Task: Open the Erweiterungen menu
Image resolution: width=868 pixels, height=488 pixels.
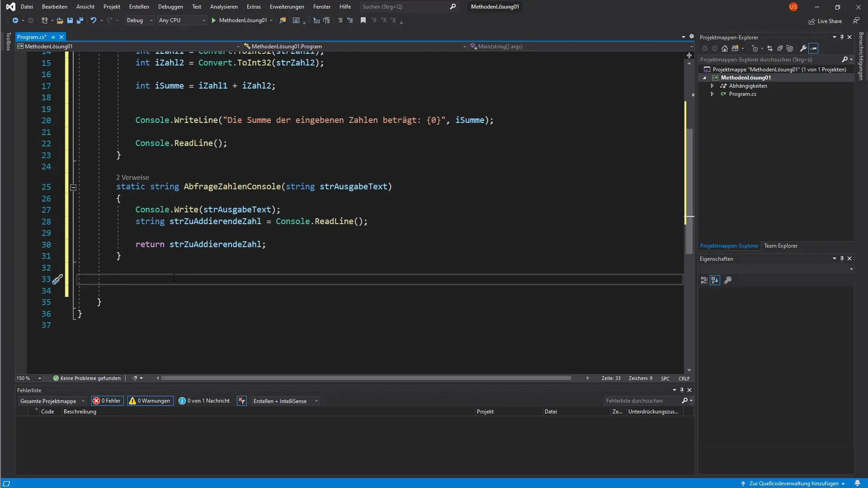Action: (287, 7)
